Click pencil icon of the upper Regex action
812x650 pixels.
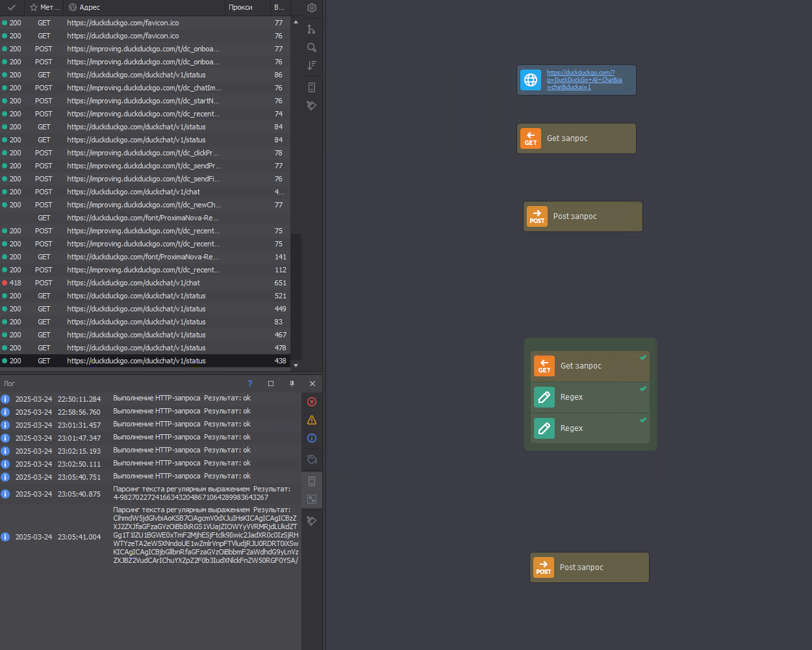point(544,397)
